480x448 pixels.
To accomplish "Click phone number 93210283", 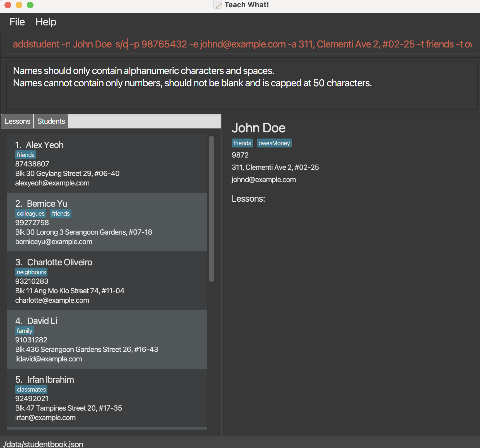I will pyautogui.click(x=32, y=281).
